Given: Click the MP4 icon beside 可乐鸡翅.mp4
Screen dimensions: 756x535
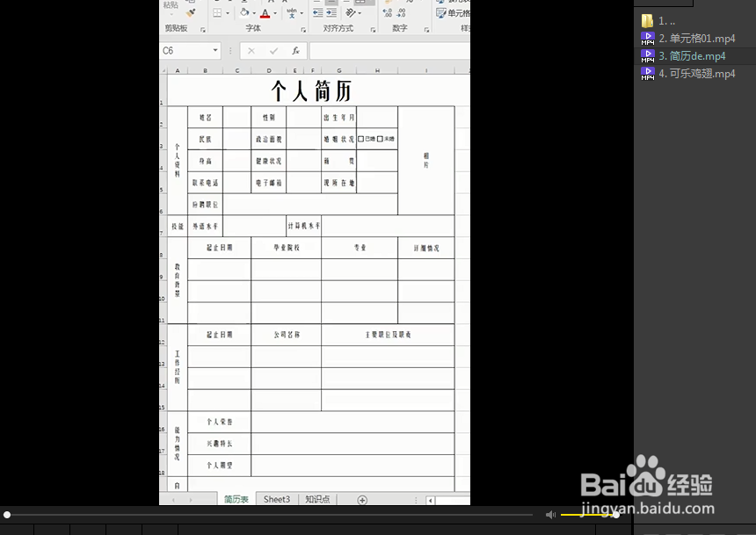Looking at the screenshot, I should (648, 74).
